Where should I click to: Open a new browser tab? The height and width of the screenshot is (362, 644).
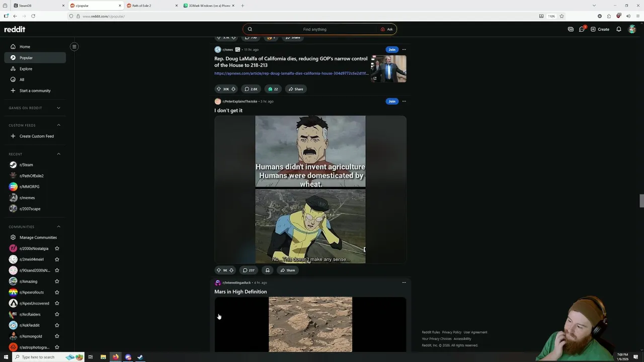(243, 6)
